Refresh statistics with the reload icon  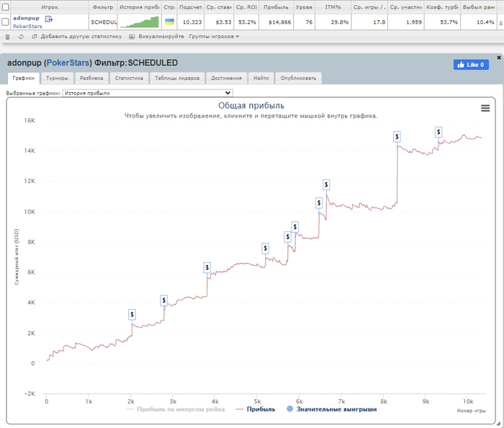point(21,37)
